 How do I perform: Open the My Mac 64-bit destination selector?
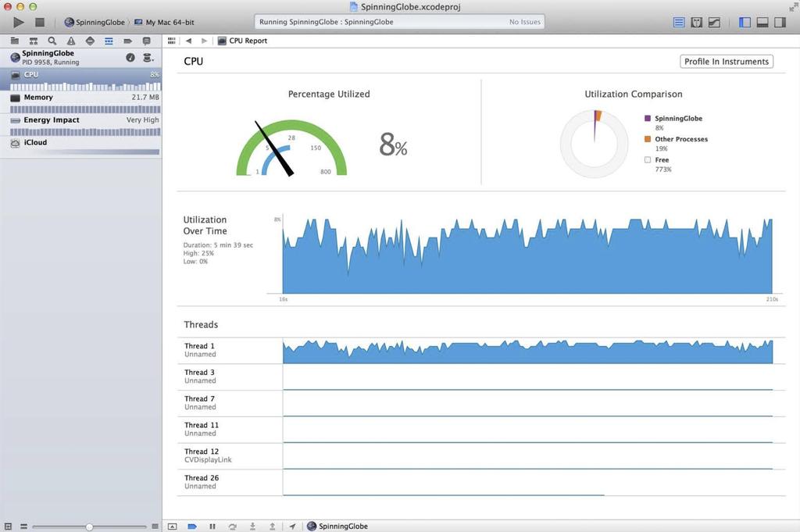click(x=164, y=22)
